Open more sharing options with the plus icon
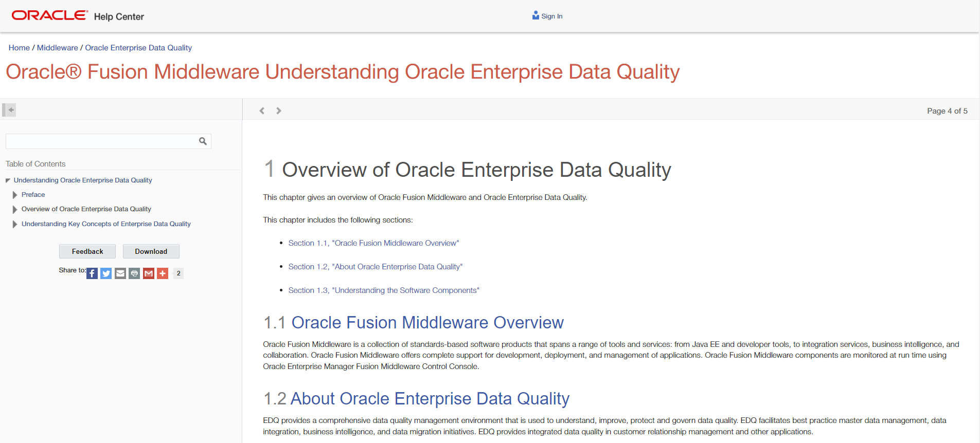This screenshot has height=443, width=980. [163, 273]
